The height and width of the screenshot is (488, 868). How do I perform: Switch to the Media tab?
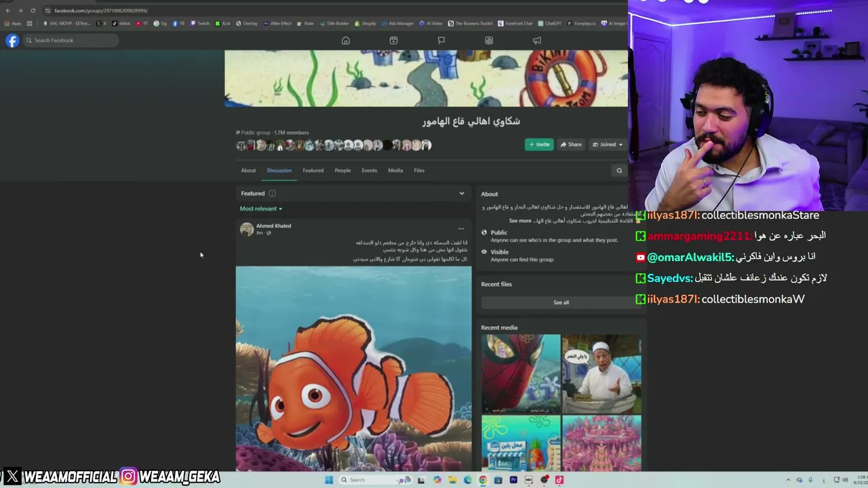pos(395,171)
